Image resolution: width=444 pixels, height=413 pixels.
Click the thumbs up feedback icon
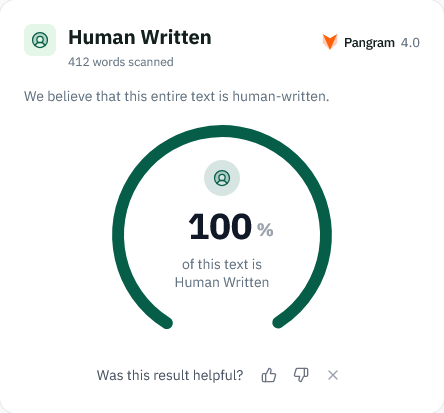point(269,375)
